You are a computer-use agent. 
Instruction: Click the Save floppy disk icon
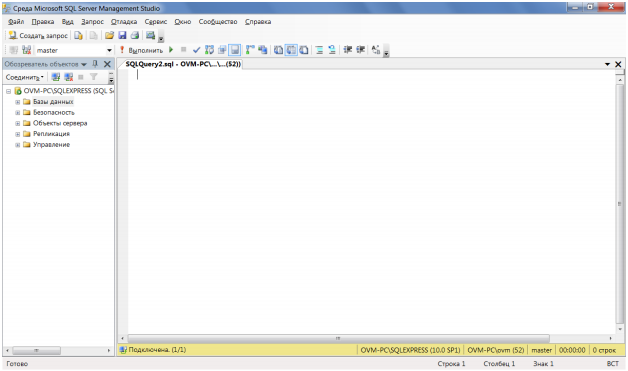point(122,36)
